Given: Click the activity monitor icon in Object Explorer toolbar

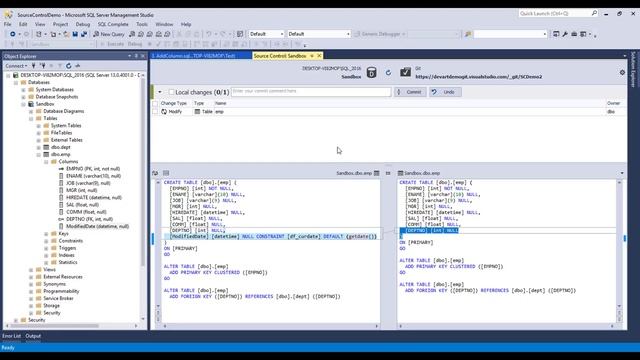Looking at the screenshot, I should (78, 66).
